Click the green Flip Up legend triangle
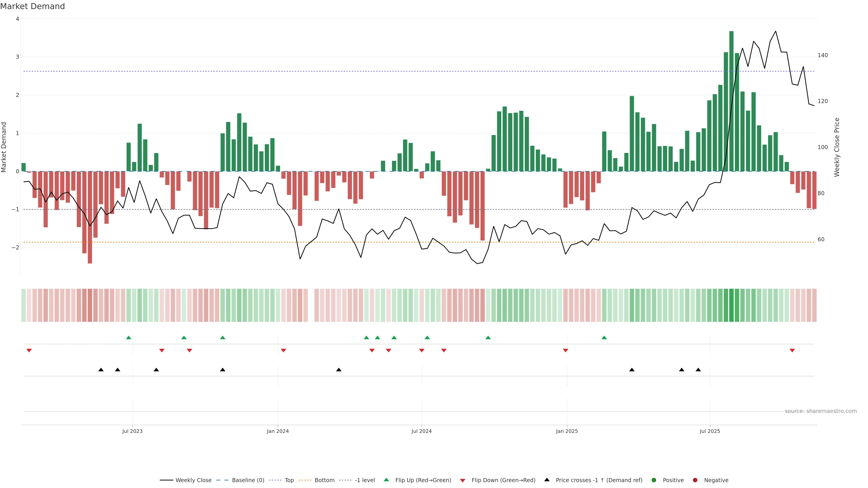 (x=386, y=480)
